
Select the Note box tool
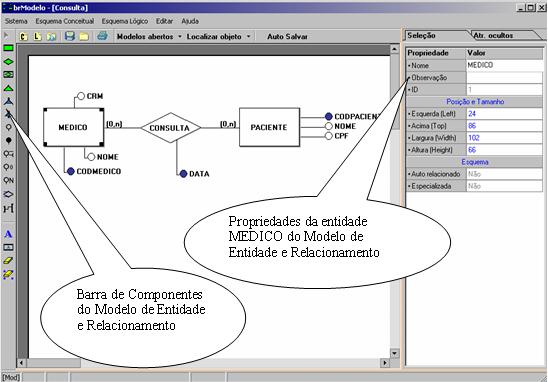(8, 247)
